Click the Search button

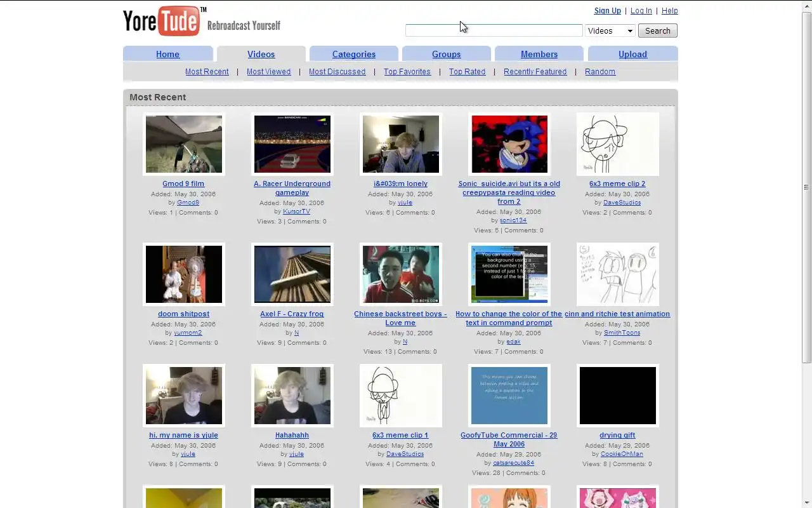(657, 30)
